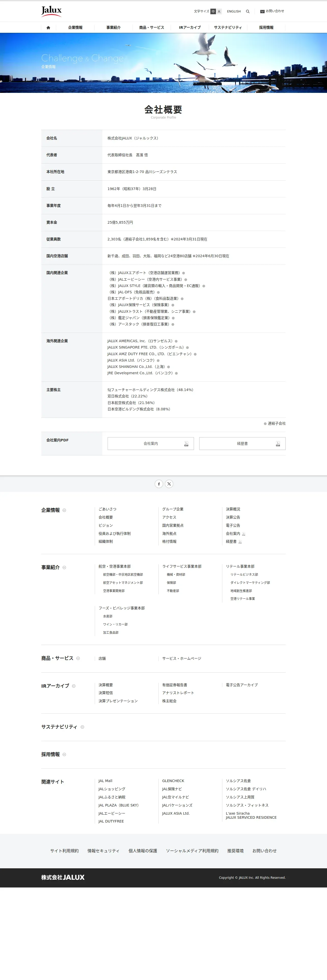Click PDF icon on 経歴書 button
Viewport: 327px width, 980px height.
pos(278,444)
